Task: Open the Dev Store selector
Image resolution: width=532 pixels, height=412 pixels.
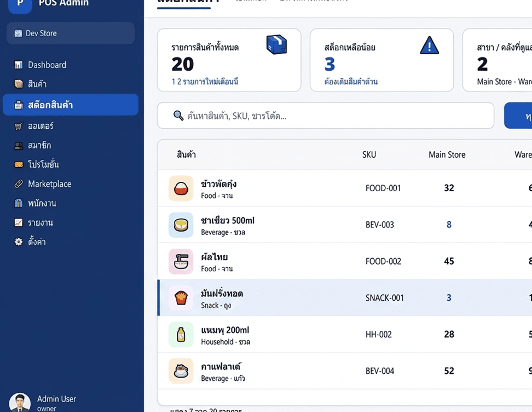Action: (71, 33)
